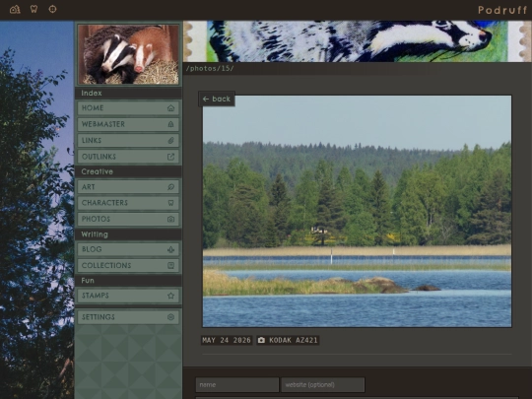Image resolution: width=532 pixels, height=399 pixels.
Task: Open SETTINGS from sidebar
Action: [x=128, y=317]
